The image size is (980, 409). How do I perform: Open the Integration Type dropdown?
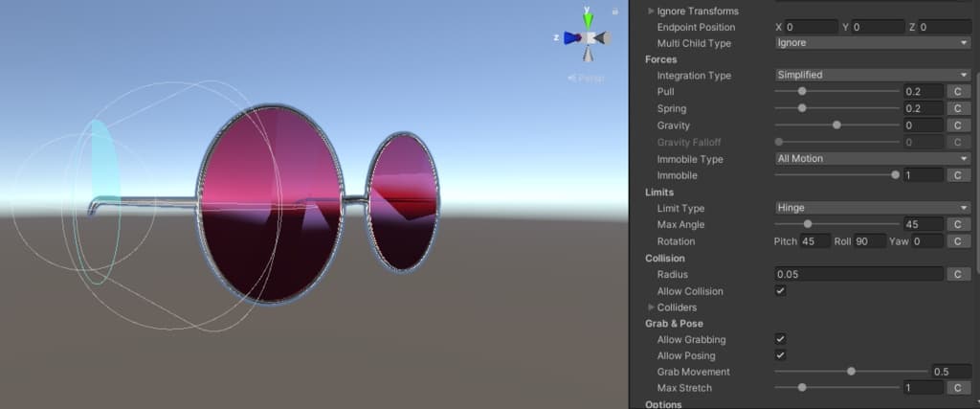point(872,75)
